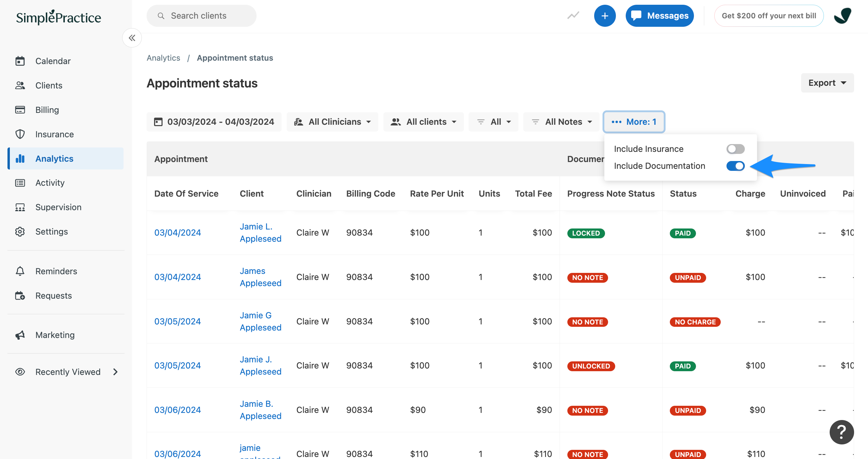Click the Marketing megaphone icon

pos(20,335)
